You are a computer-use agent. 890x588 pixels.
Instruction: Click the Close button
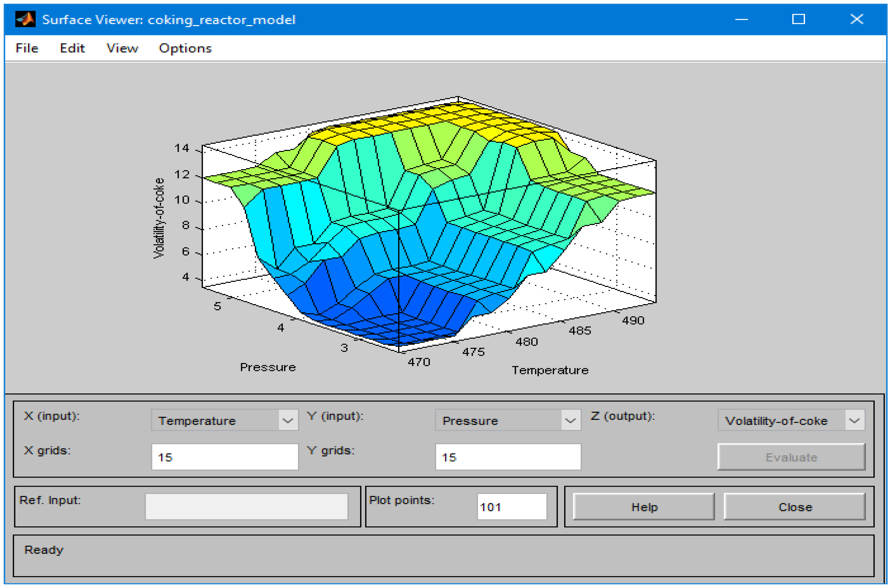(x=795, y=507)
